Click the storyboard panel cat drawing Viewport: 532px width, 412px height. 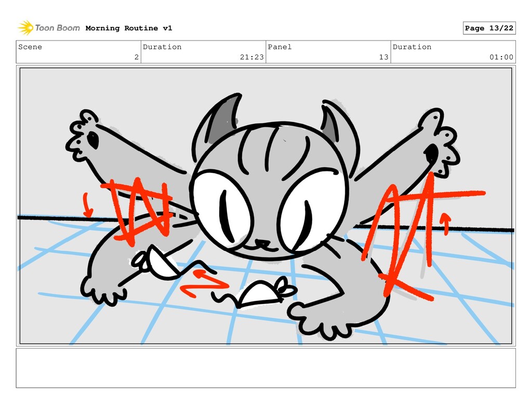pos(265,206)
